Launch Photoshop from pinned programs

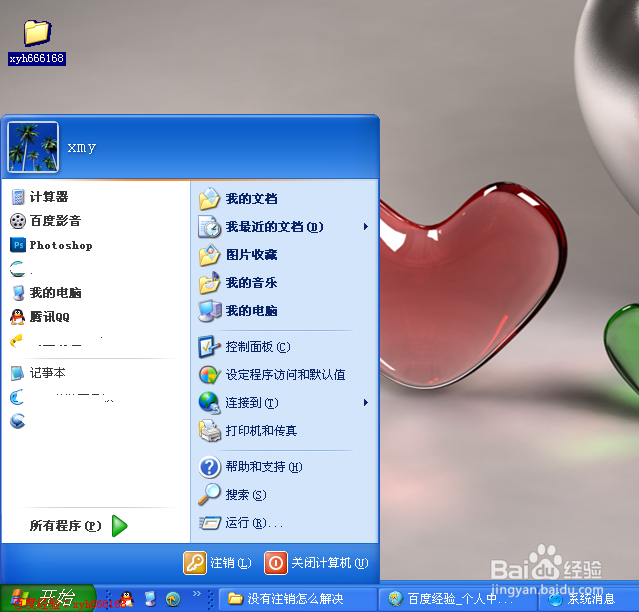pyautogui.click(x=51, y=245)
